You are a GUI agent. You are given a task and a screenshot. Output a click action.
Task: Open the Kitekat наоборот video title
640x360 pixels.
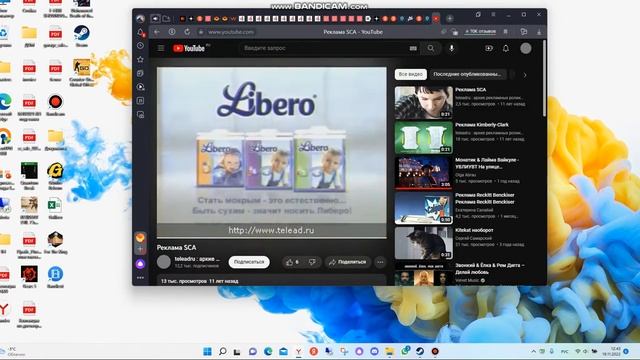[474, 230]
